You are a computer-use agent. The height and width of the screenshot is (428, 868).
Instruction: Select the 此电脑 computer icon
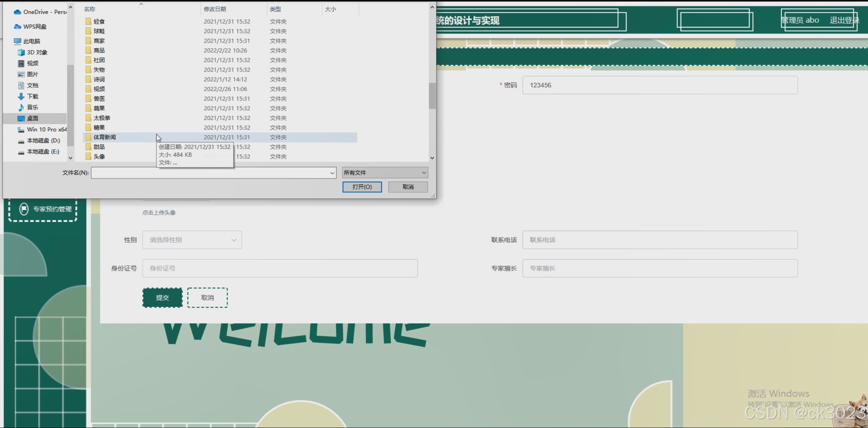[17, 41]
